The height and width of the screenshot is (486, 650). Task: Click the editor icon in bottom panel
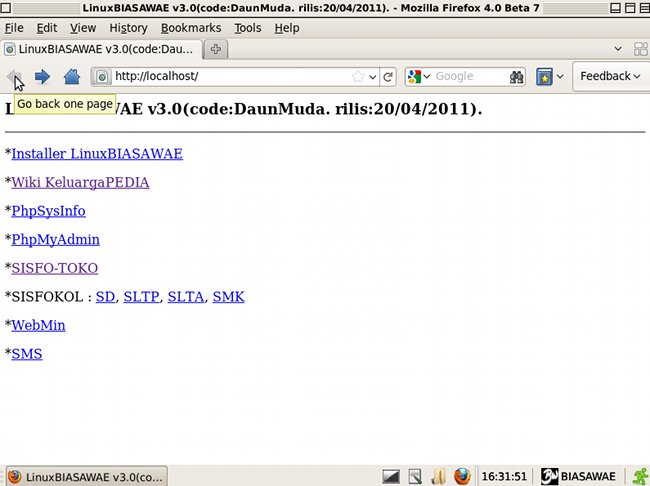click(x=415, y=476)
